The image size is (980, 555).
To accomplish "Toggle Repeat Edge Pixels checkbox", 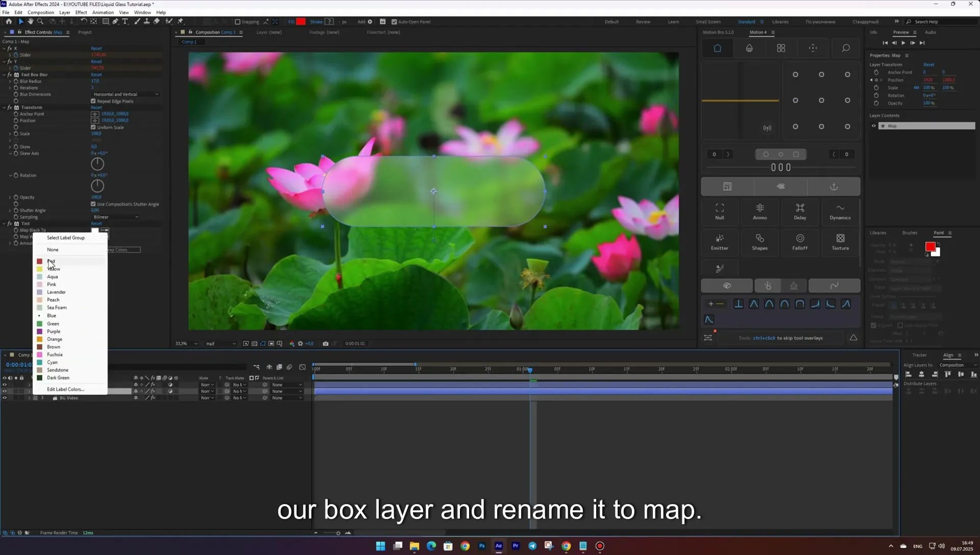I will click(x=93, y=101).
